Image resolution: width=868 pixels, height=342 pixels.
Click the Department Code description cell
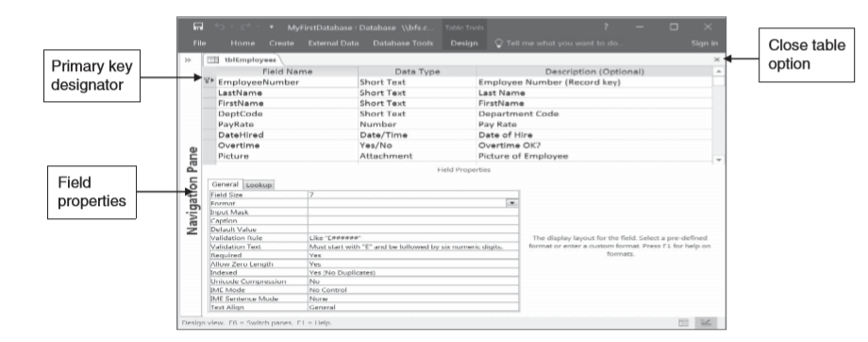[594, 113]
